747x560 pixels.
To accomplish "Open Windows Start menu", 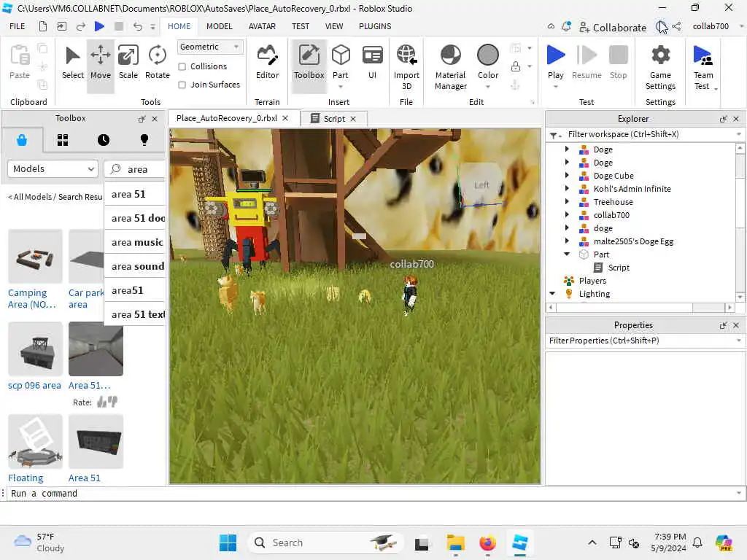I will click(228, 542).
